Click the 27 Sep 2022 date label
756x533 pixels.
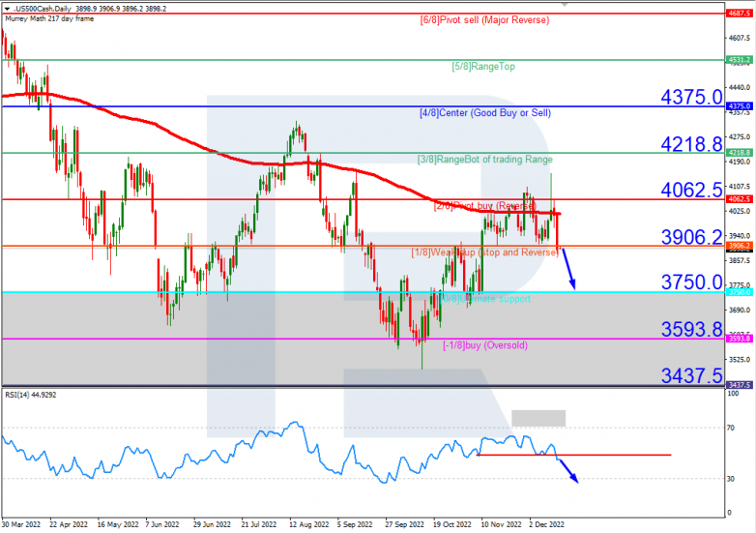(x=404, y=524)
